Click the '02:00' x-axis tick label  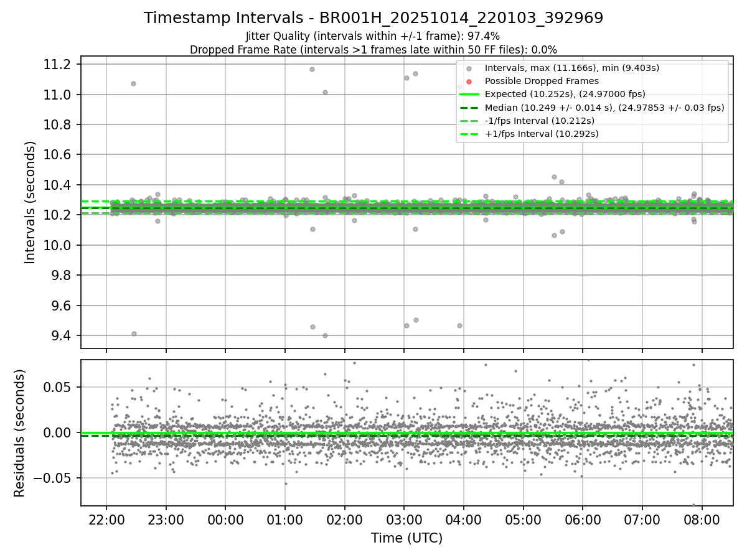tap(344, 520)
